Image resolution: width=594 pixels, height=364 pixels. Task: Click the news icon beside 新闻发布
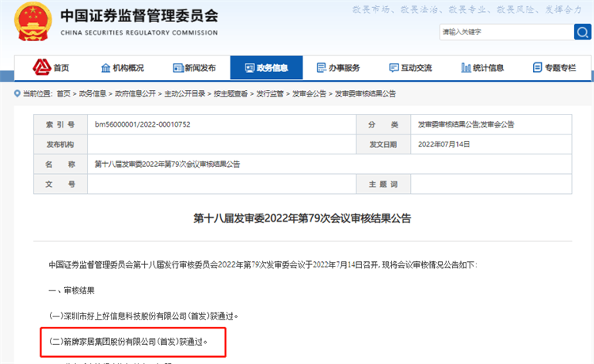click(178, 68)
